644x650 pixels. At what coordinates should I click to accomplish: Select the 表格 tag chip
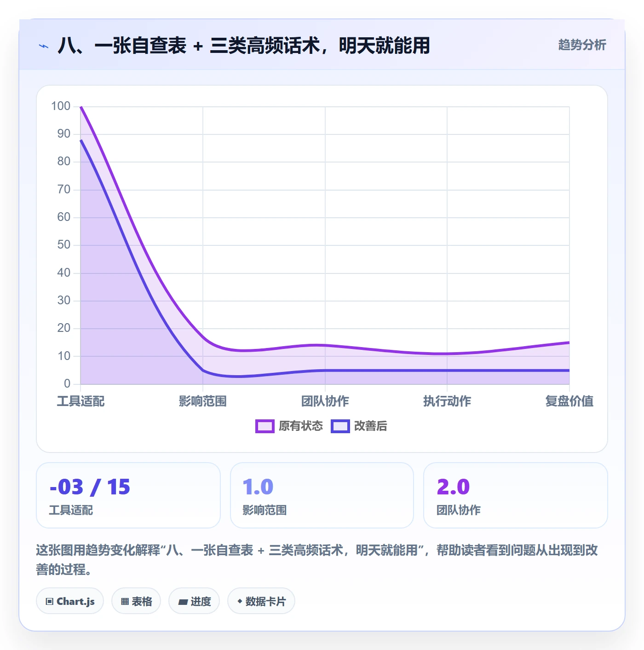click(136, 601)
